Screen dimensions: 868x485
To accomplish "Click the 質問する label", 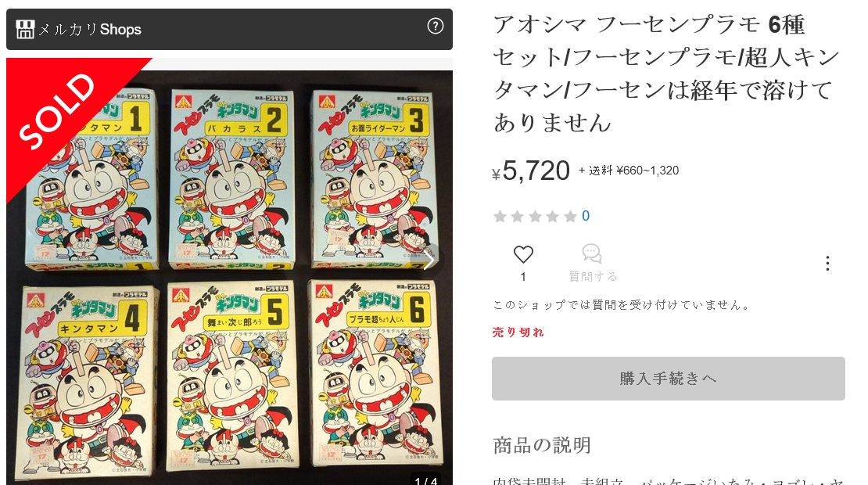I will coord(592,276).
